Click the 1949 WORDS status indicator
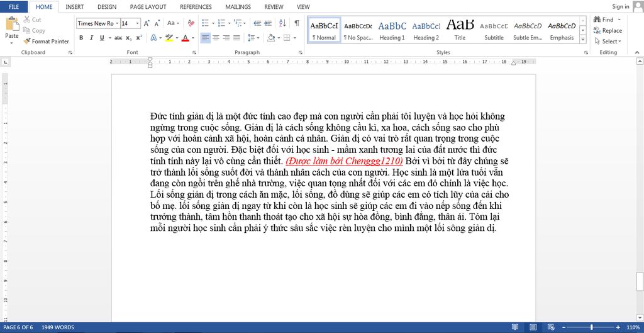 58,328
